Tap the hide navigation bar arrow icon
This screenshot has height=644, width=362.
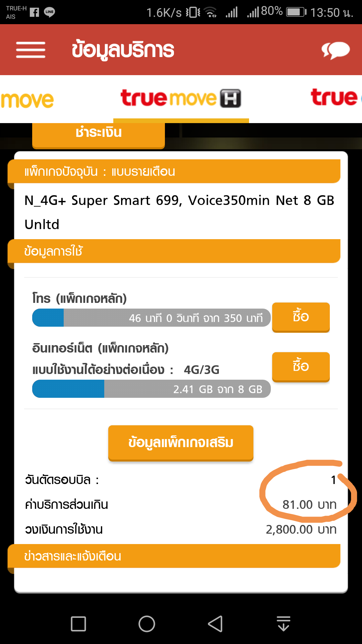(284, 624)
